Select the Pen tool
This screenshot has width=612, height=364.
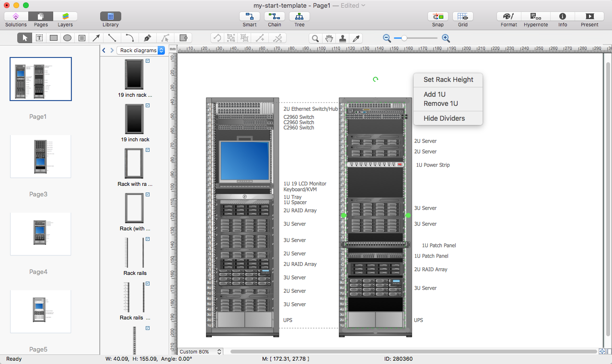pos(147,38)
